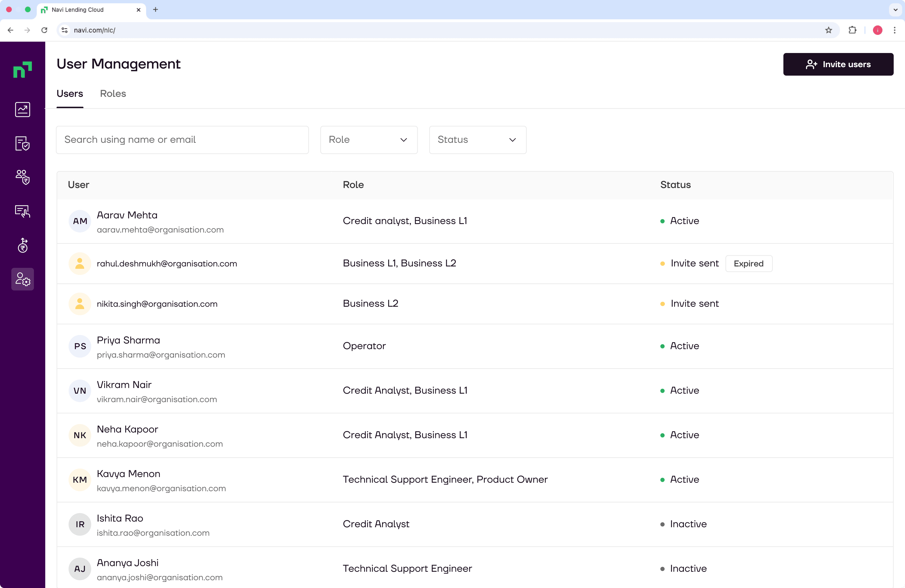
Task: Reload the page with refresh icon
Action: (44, 30)
